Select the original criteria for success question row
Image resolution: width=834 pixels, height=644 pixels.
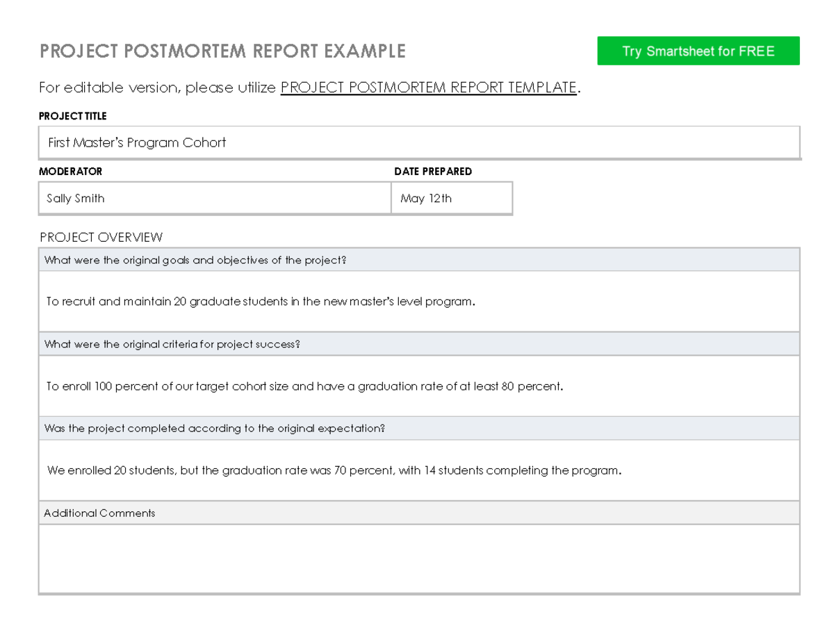pos(419,345)
